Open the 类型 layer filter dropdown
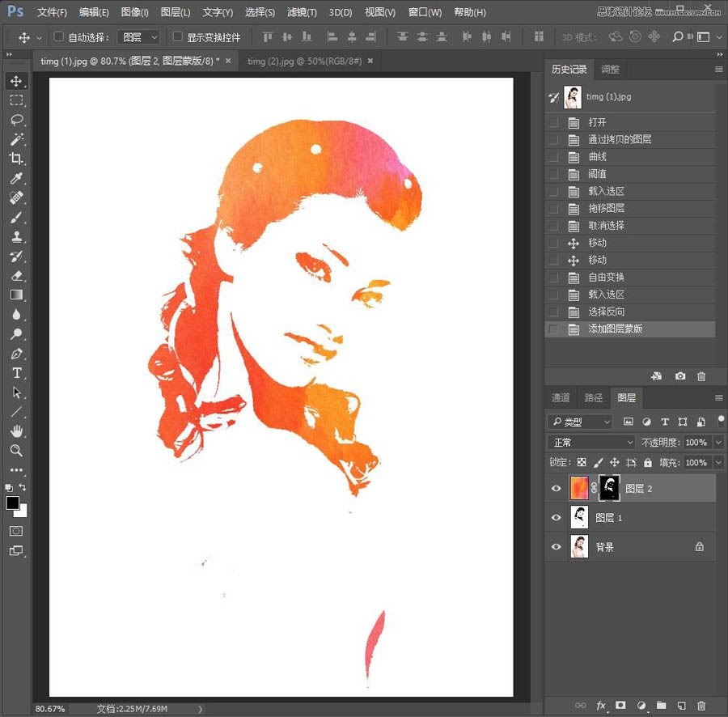 pos(580,422)
